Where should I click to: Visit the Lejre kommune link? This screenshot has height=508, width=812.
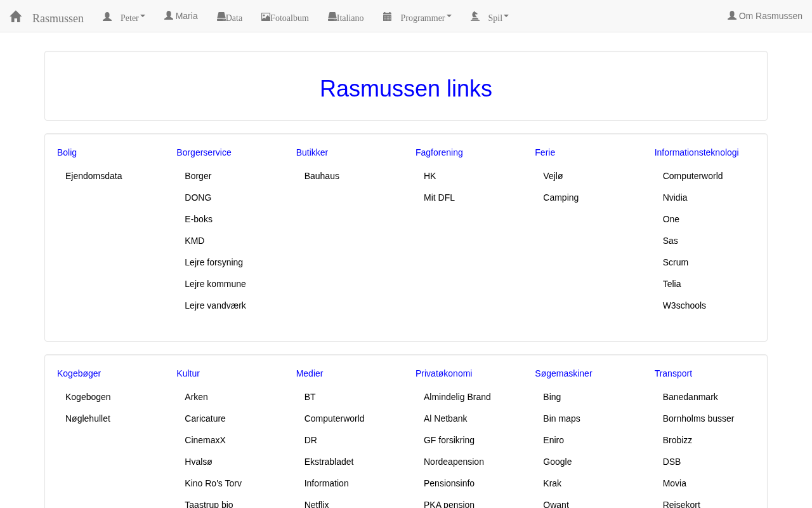215,284
